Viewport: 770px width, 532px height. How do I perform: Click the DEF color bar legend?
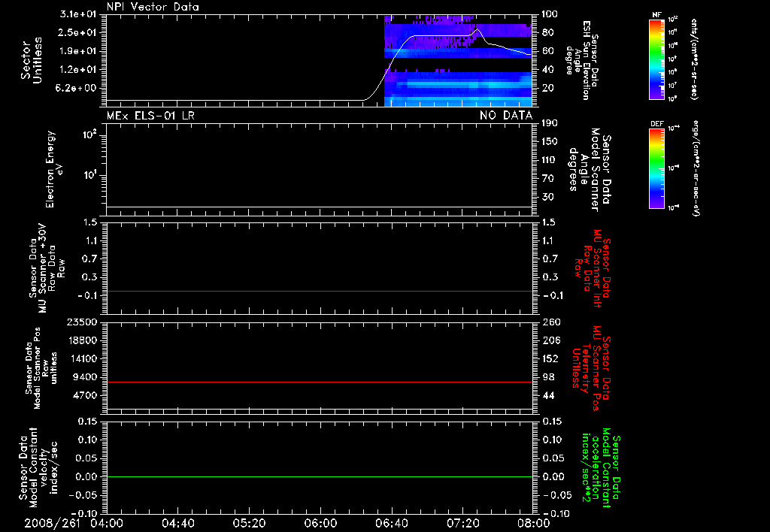[656, 168]
